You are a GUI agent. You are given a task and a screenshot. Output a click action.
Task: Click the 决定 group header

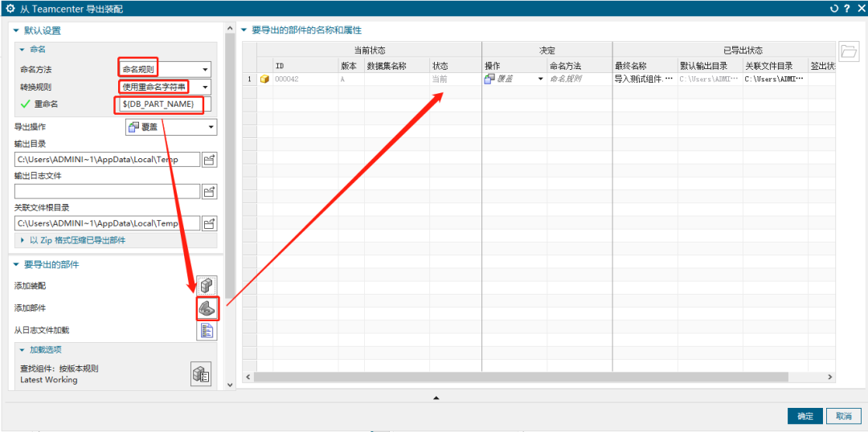pos(547,51)
